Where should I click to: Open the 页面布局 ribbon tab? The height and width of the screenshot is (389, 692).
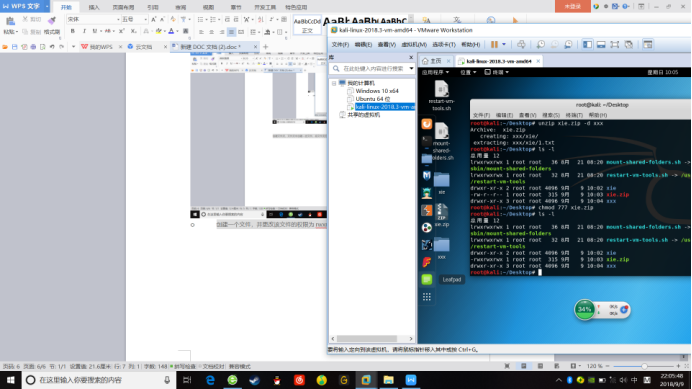pyautogui.click(x=123, y=7)
